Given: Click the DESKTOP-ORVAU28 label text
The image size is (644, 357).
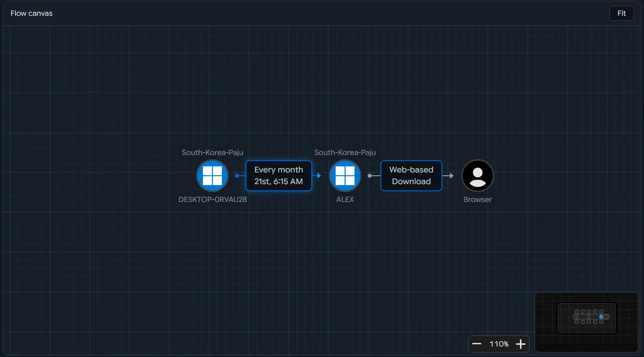Looking at the screenshot, I should click(213, 200).
